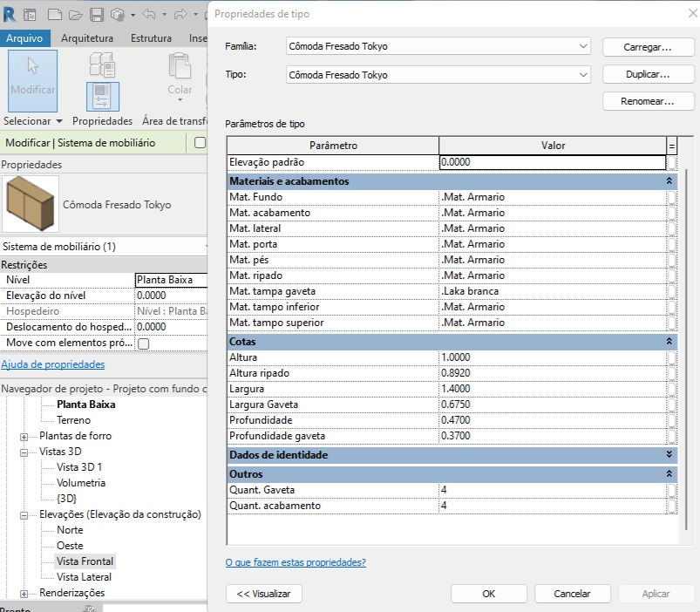Collapse the Cotas parameter group

click(669, 342)
